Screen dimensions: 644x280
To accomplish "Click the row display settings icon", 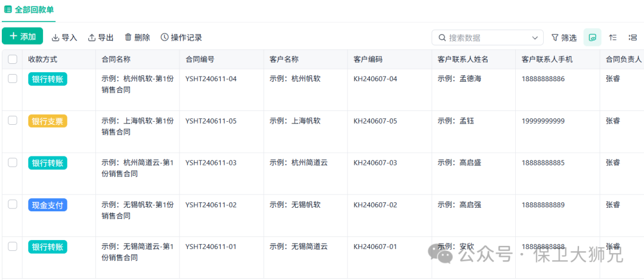I will tap(633, 38).
